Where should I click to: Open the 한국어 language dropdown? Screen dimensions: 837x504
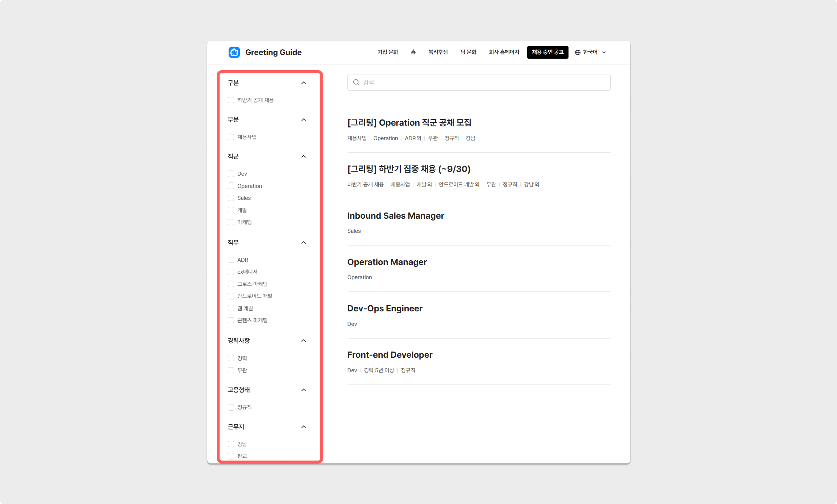click(x=591, y=52)
